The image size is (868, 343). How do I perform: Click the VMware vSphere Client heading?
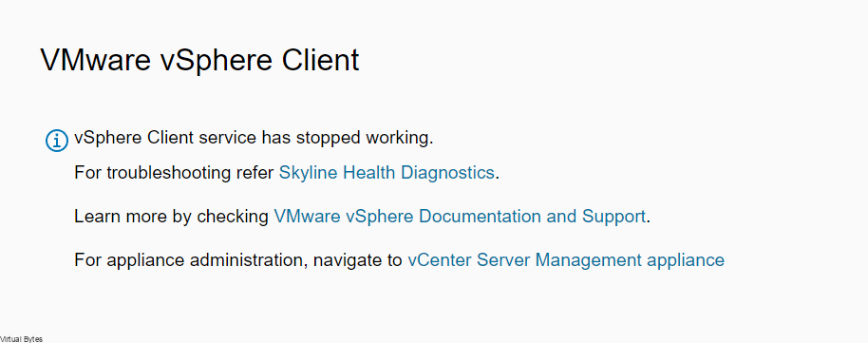(x=199, y=59)
